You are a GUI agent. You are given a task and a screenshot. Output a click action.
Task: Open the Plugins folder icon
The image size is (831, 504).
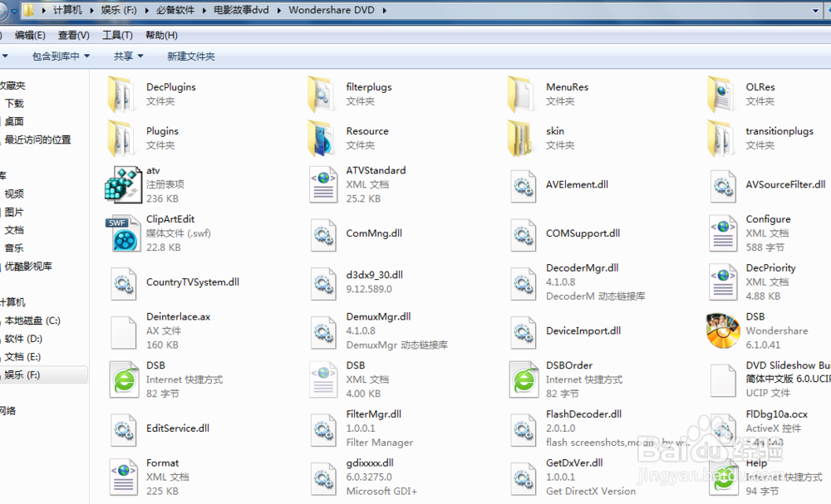tap(120, 139)
